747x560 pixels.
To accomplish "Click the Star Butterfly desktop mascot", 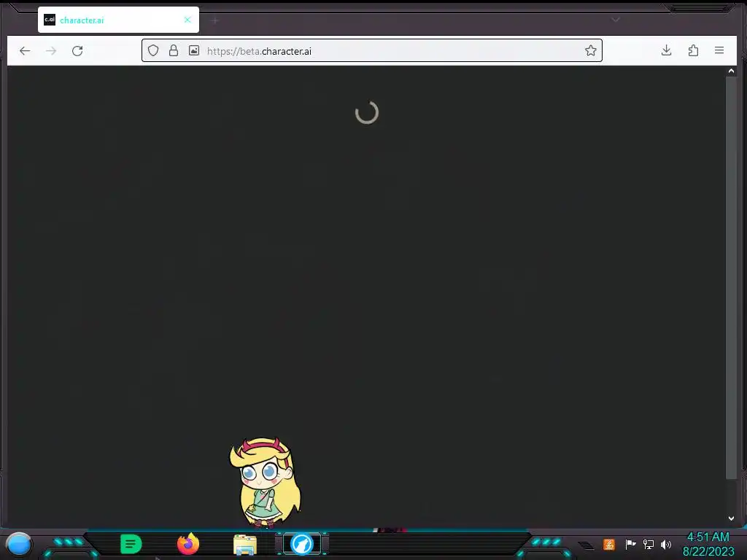I will pos(265,483).
